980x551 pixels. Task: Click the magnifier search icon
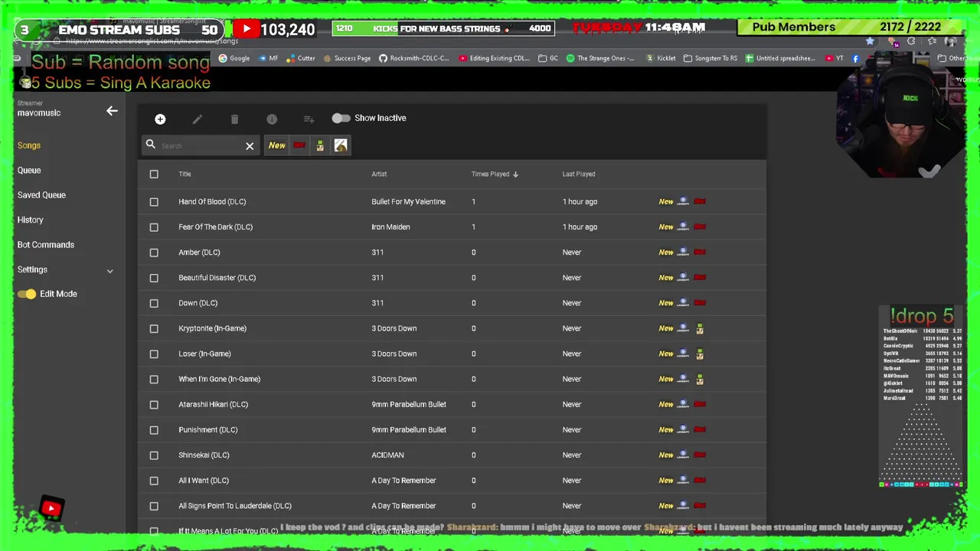[x=151, y=145]
